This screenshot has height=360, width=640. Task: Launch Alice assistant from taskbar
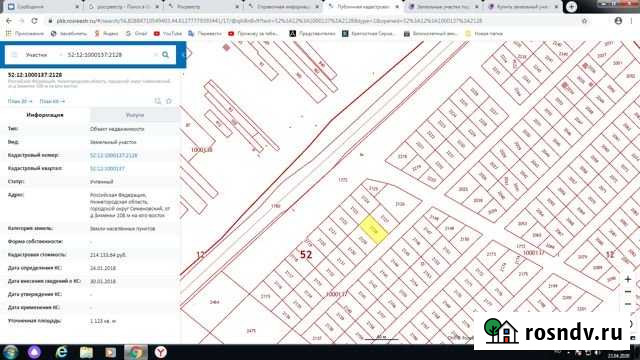35,352
